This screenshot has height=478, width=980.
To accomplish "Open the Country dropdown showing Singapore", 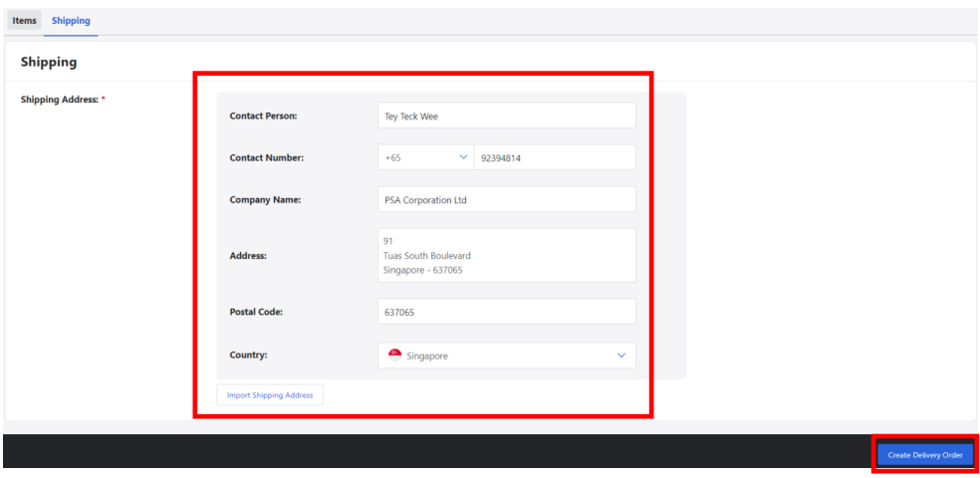I will pos(507,355).
